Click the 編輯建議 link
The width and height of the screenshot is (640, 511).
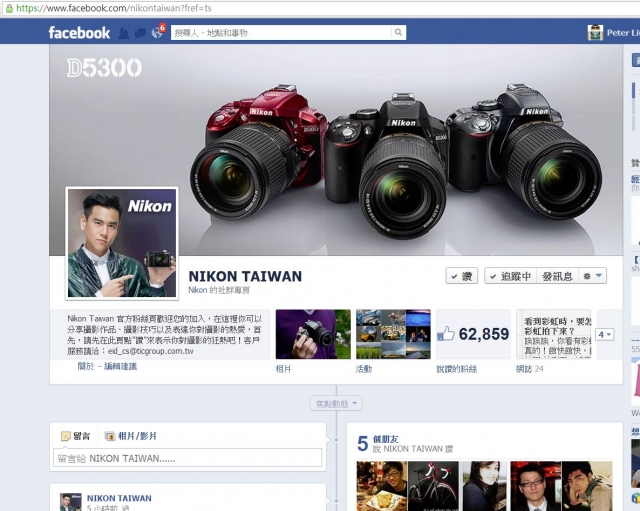[x=120, y=366]
